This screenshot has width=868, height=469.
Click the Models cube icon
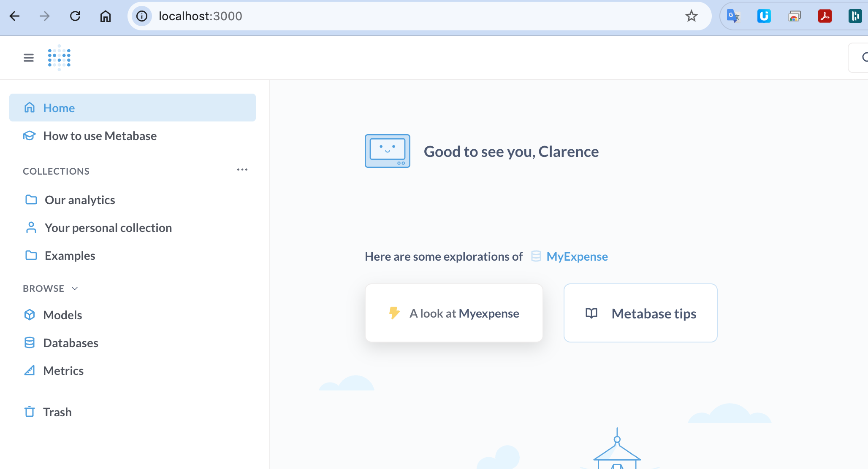coord(30,315)
